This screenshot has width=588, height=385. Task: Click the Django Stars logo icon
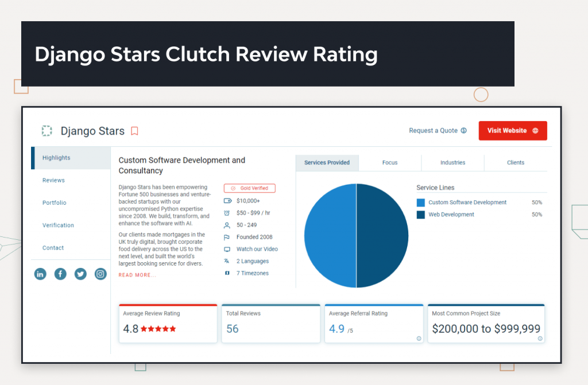(x=47, y=131)
